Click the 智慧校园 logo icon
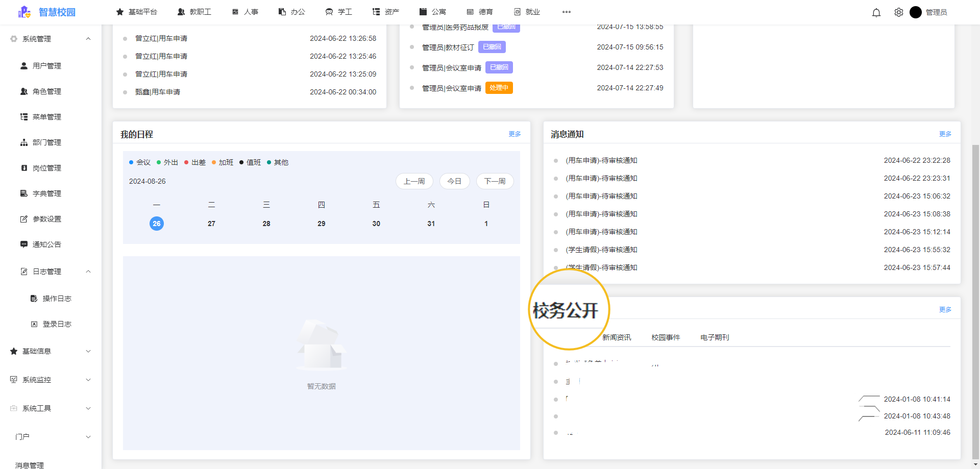 (24, 12)
